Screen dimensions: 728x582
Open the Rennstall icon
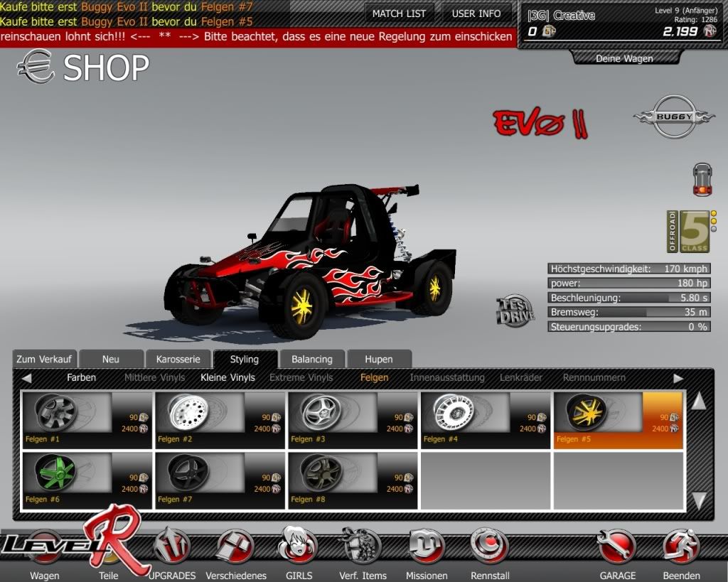click(x=490, y=546)
